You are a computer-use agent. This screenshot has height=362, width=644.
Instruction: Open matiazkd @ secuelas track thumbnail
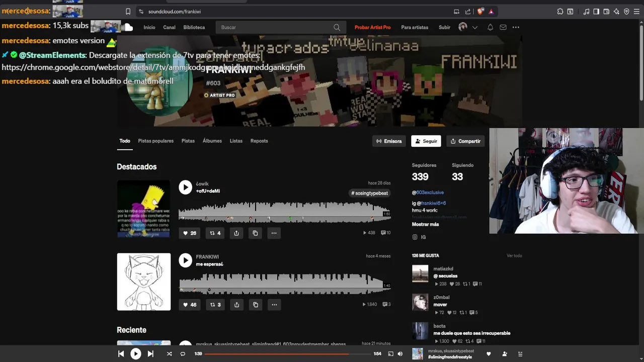click(x=420, y=274)
